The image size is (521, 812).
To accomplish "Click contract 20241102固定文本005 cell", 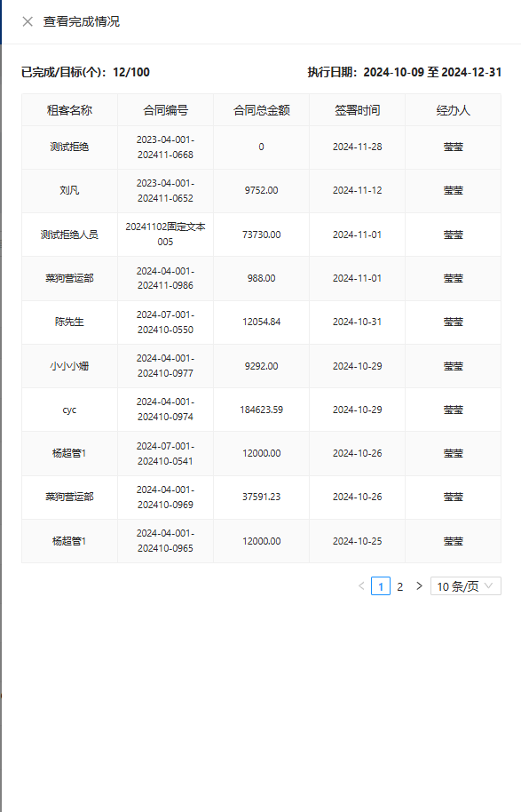I will [166, 234].
